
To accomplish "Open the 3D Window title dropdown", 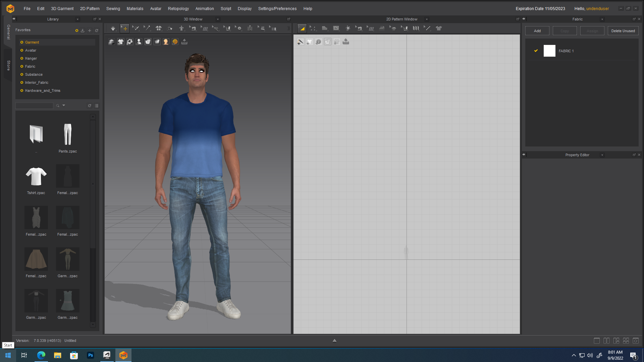I will pyautogui.click(x=218, y=19).
